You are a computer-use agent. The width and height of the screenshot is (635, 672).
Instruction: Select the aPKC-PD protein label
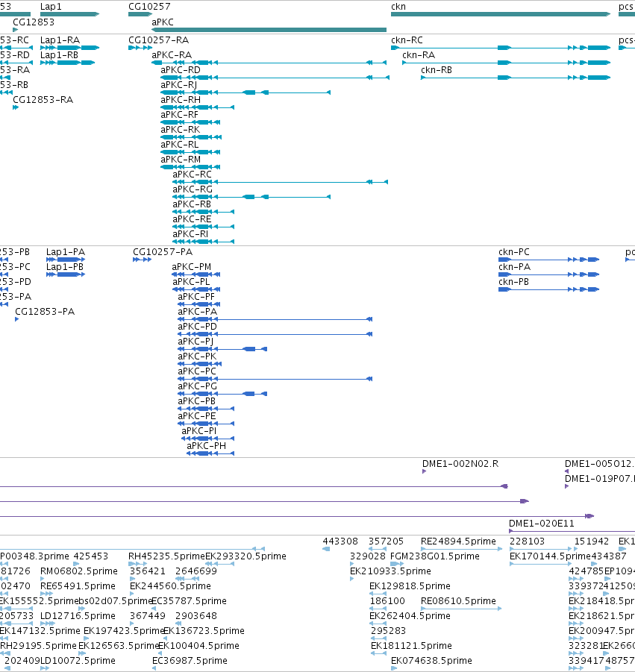tap(197, 327)
